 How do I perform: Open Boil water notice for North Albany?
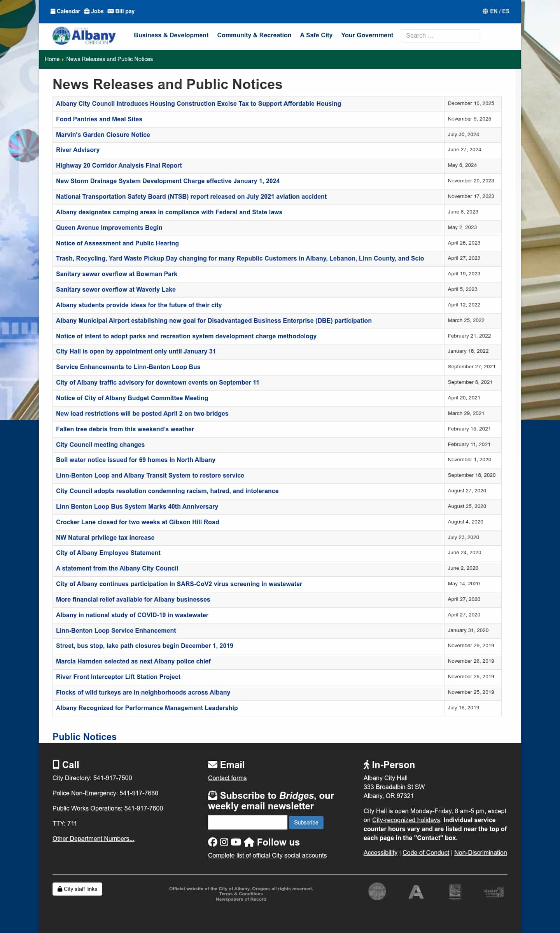click(x=136, y=460)
